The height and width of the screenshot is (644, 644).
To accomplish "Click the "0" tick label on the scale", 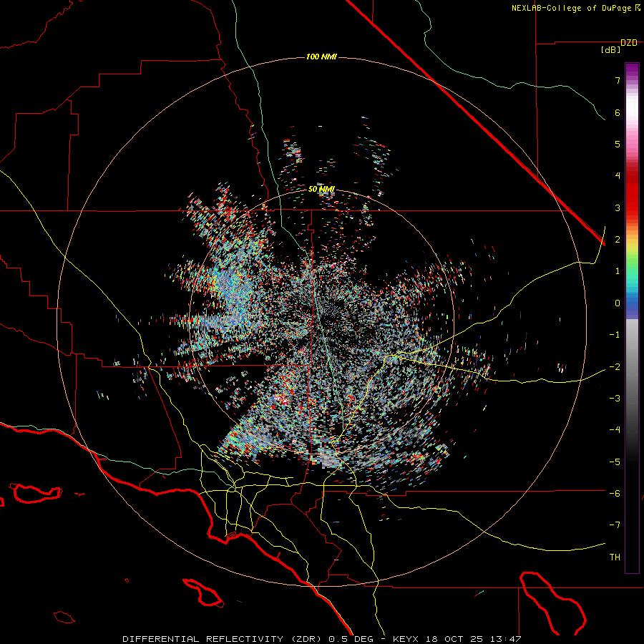I will (618, 303).
